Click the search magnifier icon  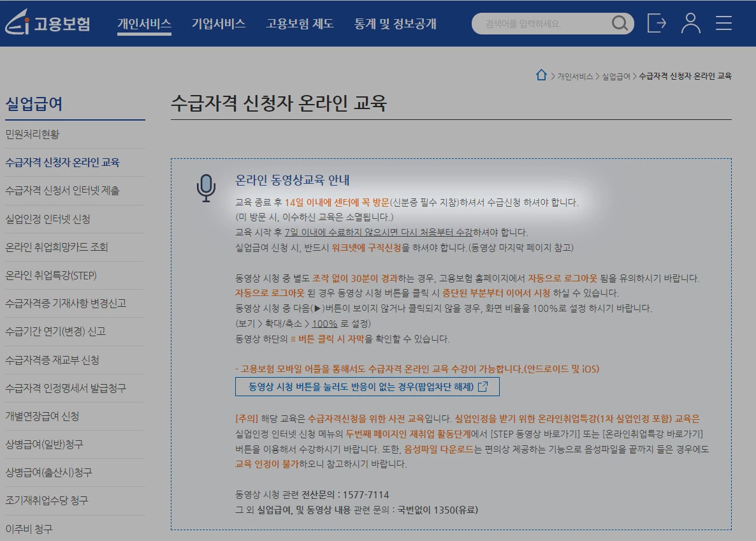[619, 24]
